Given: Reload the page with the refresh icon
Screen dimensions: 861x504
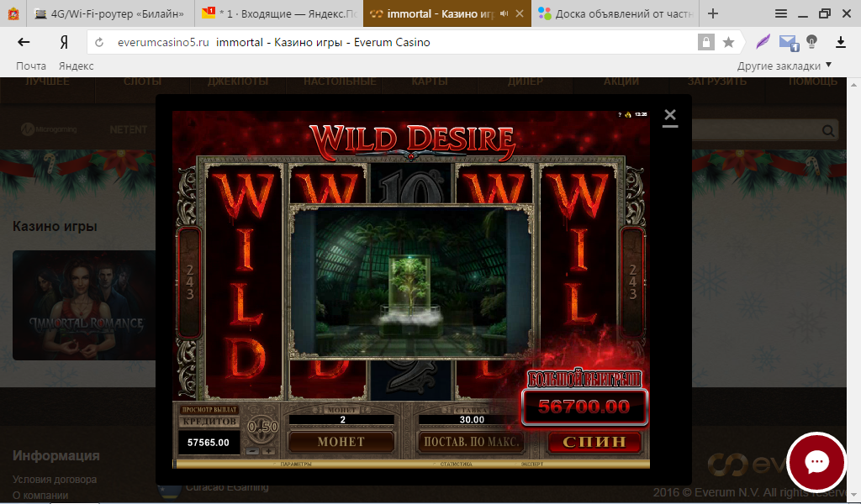Looking at the screenshot, I should coord(99,42).
